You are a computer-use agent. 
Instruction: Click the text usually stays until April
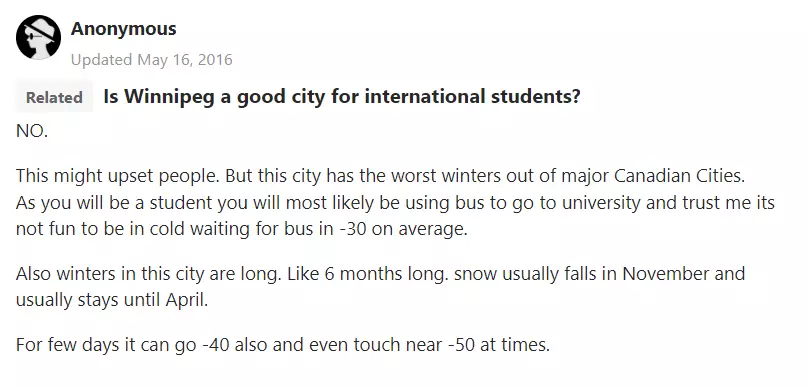tap(112, 300)
